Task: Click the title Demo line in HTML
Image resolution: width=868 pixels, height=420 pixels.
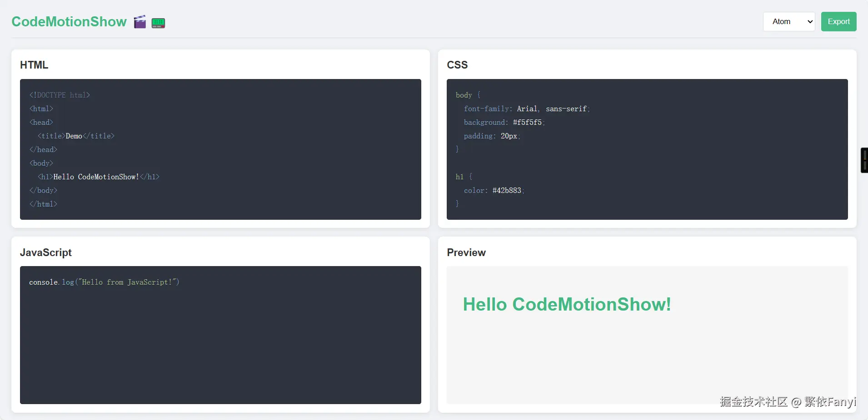Action: coord(76,136)
